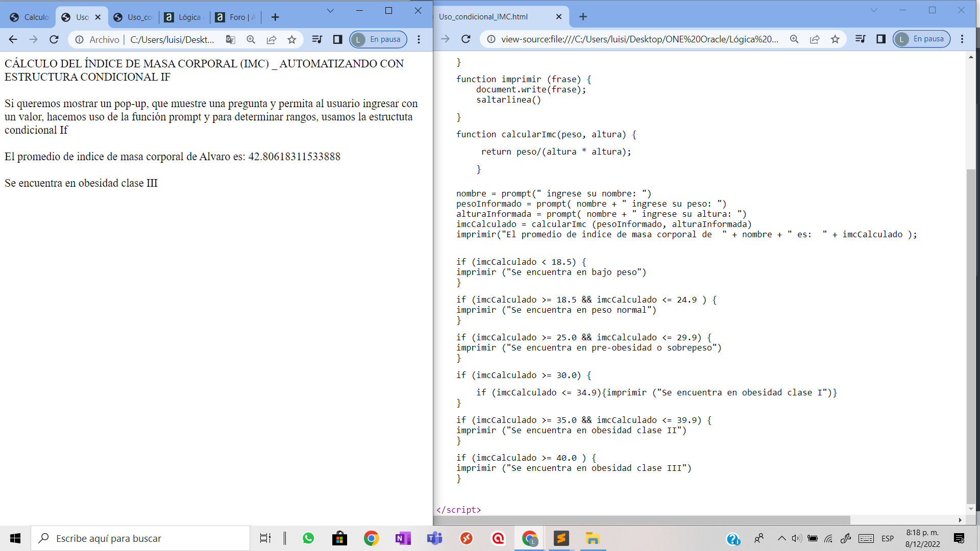Open media control in right browser toolbar
980x551 pixels.
(x=860, y=39)
